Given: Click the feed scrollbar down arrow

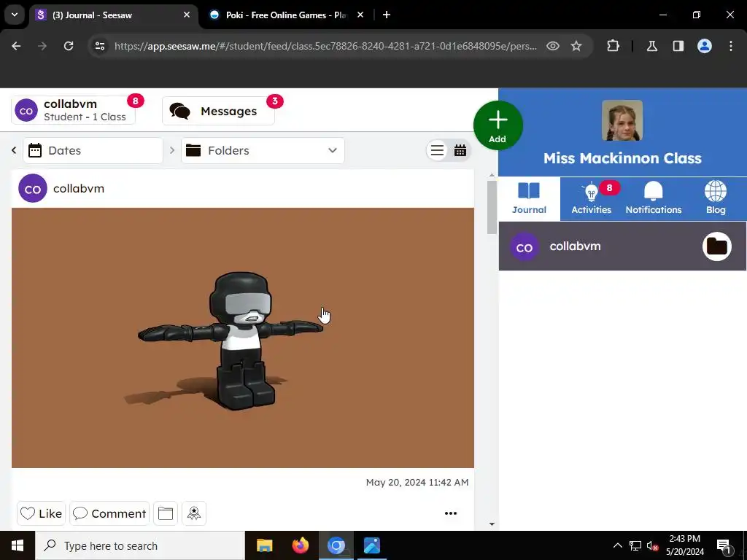Looking at the screenshot, I should click(x=492, y=524).
